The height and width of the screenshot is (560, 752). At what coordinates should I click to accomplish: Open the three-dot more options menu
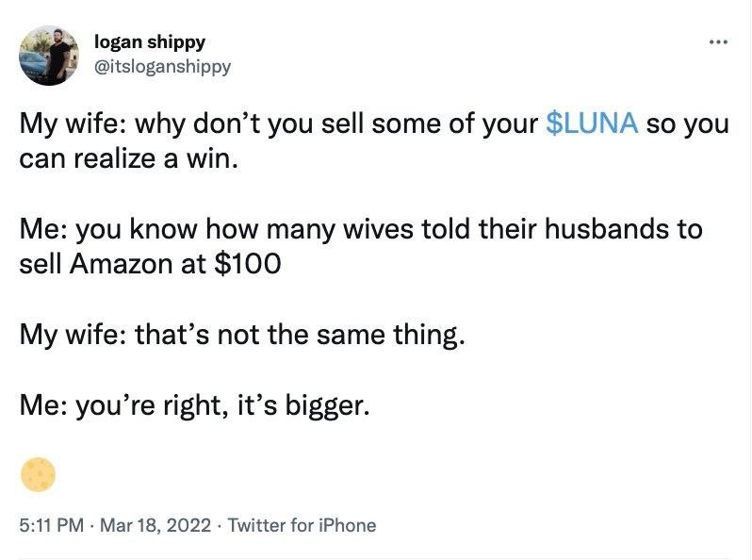pyautogui.click(x=720, y=43)
